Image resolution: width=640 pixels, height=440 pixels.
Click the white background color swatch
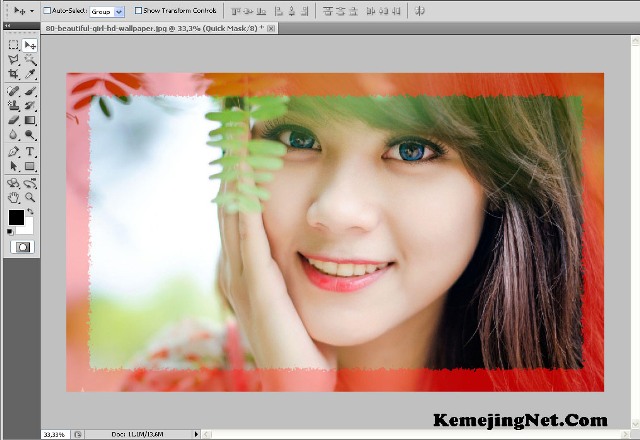click(x=27, y=228)
